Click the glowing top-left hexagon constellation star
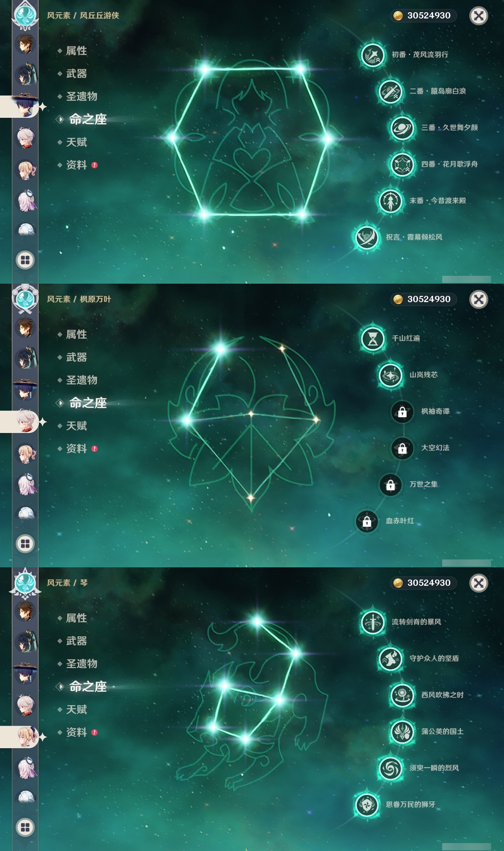The width and height of the screenshot is (504, 851). [x=205, y=70]
